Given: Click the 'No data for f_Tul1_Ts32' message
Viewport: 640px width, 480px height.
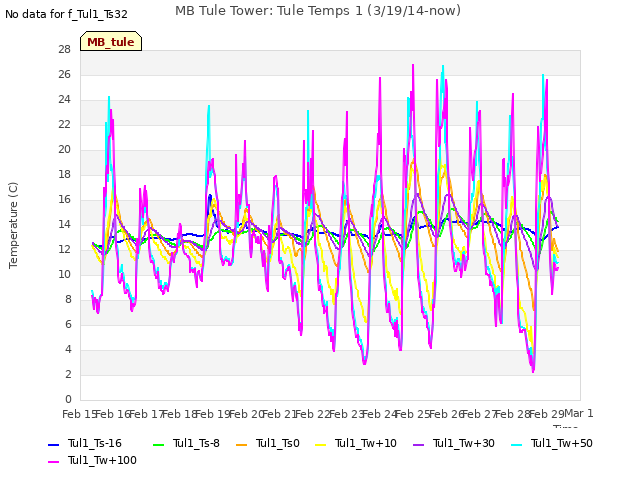Looking at the screenshot, I should coord(66,14).
